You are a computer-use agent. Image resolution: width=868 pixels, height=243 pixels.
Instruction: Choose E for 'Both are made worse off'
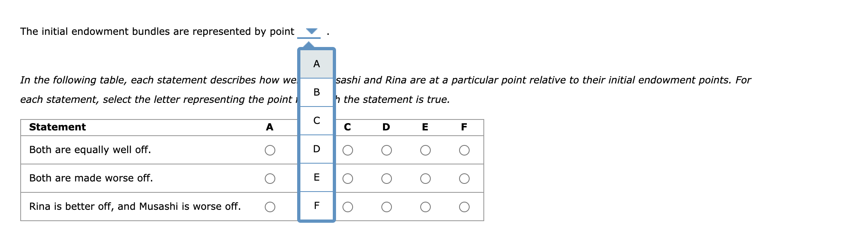tap(425, 179)
